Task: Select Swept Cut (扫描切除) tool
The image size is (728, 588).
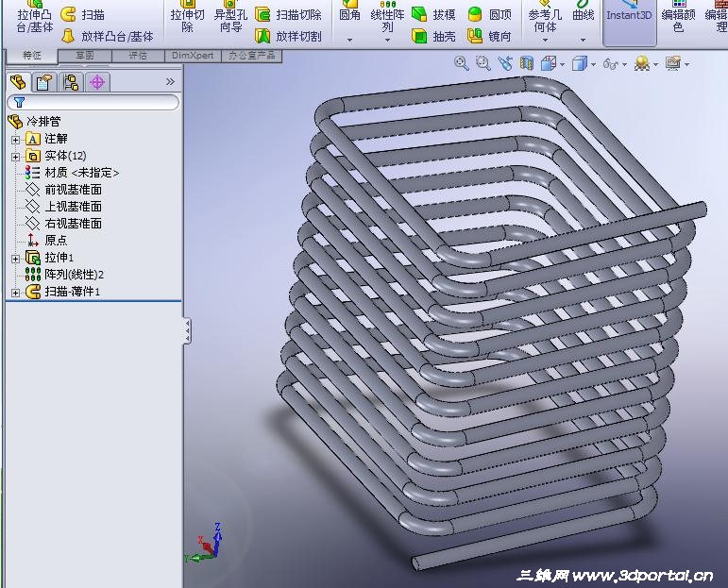Action: [288, 15]
